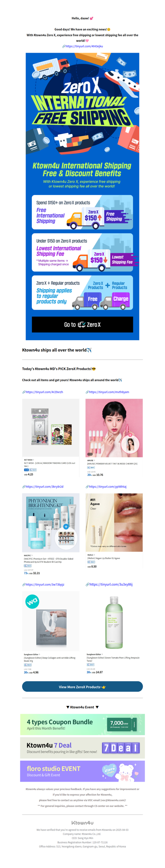Open the floro studio EVENT banner

pos(82,771)
